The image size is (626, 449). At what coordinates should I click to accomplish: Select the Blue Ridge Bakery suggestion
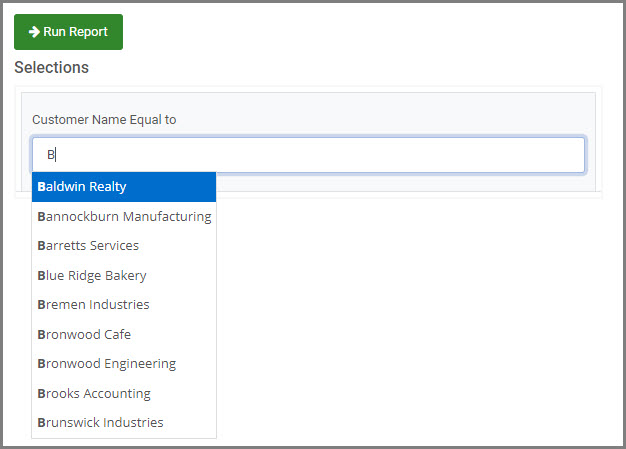pyautogui.click(x=124, y=275)
